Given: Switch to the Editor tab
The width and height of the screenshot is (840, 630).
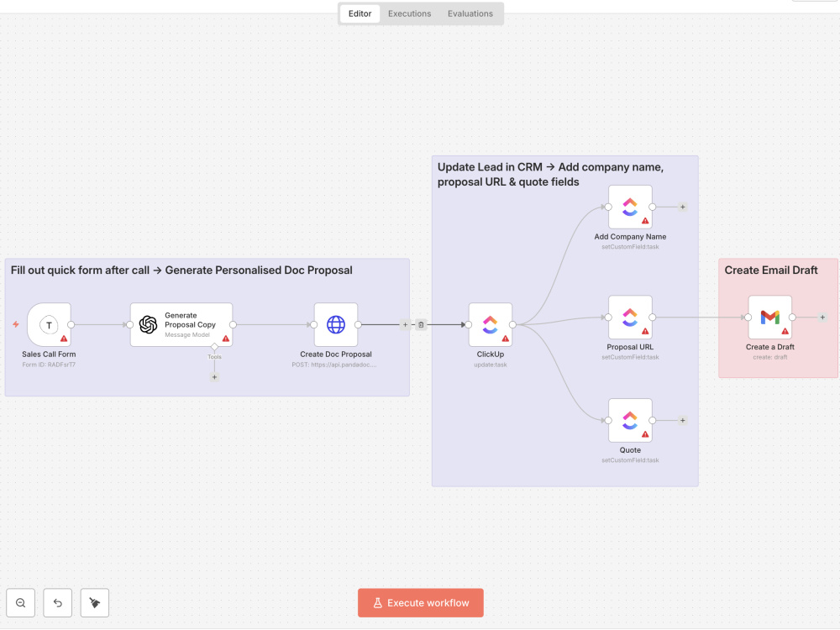Looking at the screenshot, I should (360, 13).
